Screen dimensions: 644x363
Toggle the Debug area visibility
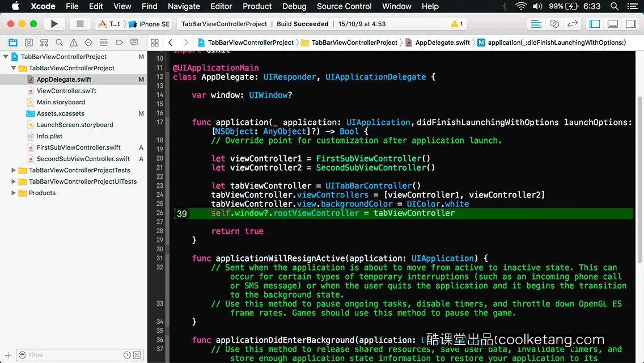(612, 24)
